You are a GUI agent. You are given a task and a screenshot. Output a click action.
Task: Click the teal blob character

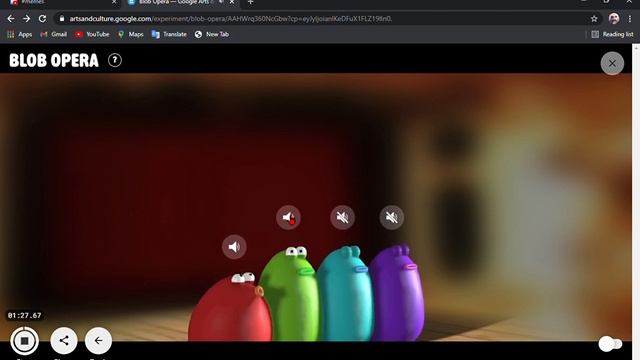click(346, 293)
